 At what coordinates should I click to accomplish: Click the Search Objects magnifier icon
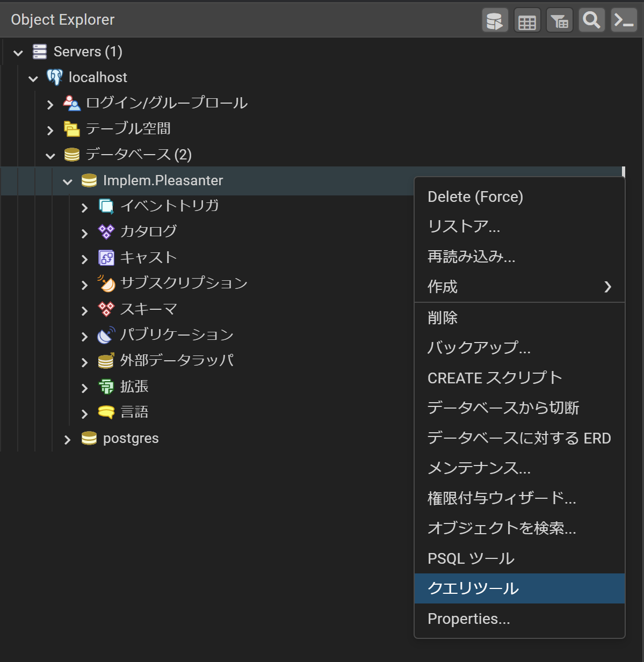pyautogui.click(x=591, y=21)
